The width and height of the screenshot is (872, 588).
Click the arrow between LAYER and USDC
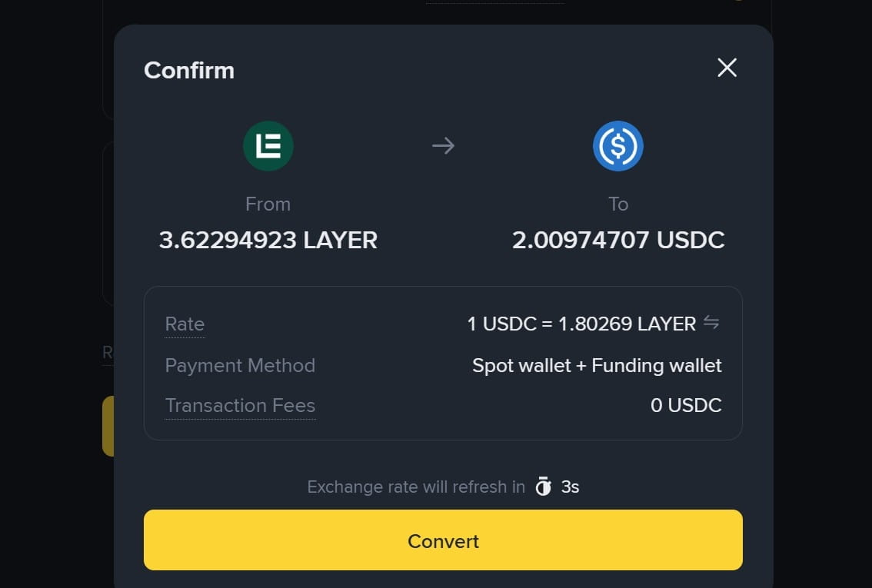443,146
